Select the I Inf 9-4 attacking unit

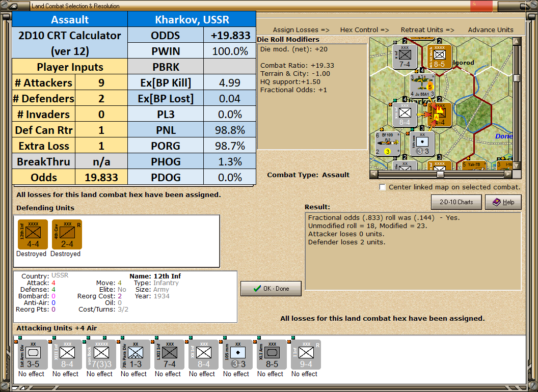click(306, 355)
